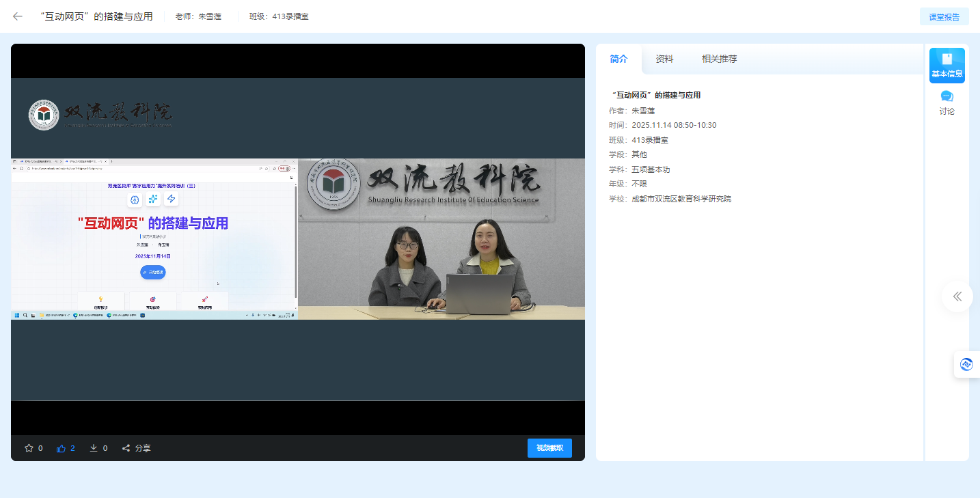Click the 视频截取 video capture button
Viewport: 980px width, 498px height.
549,447
